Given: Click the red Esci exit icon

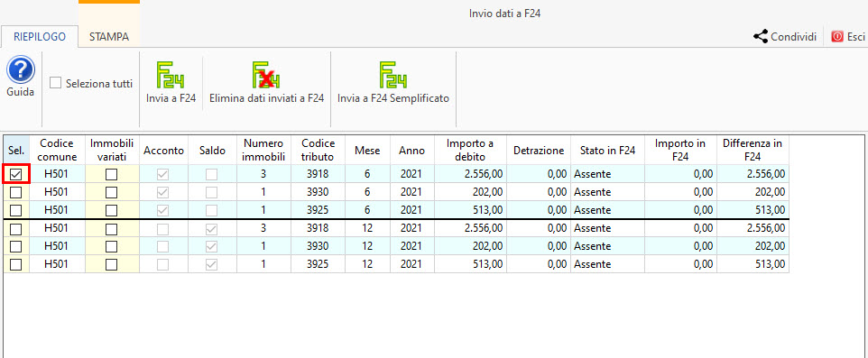Looking at the screenshot, I should (x=837, y=37).
